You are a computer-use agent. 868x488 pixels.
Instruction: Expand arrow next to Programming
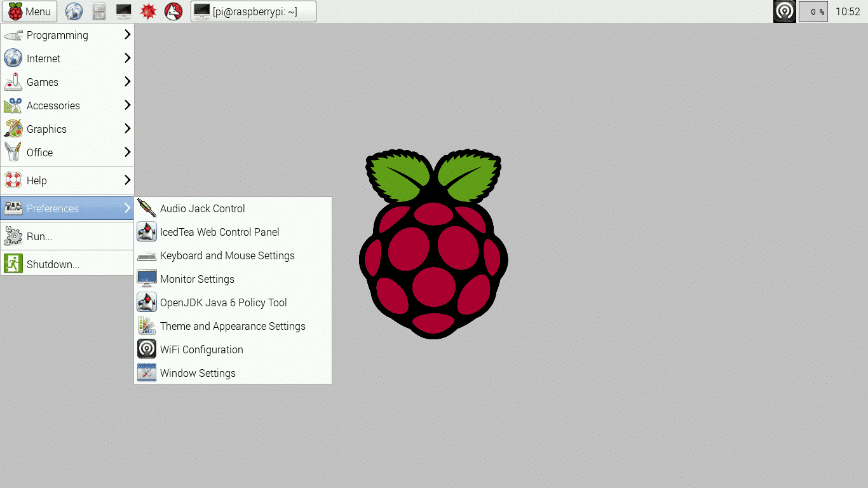(x=127, y=35)
